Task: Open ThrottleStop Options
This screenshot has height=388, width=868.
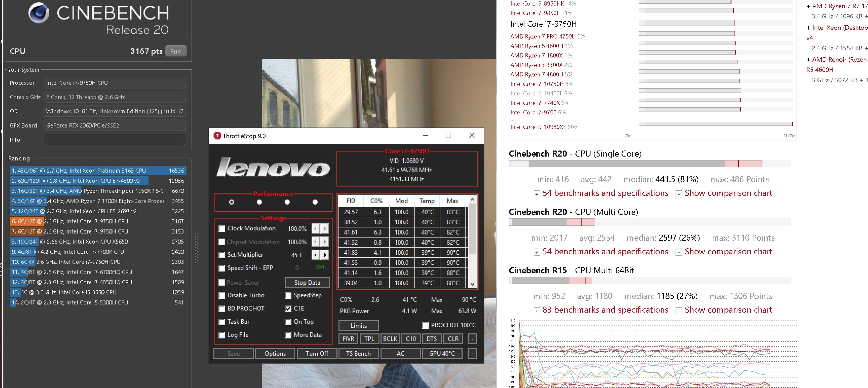Action: (275, 353)
